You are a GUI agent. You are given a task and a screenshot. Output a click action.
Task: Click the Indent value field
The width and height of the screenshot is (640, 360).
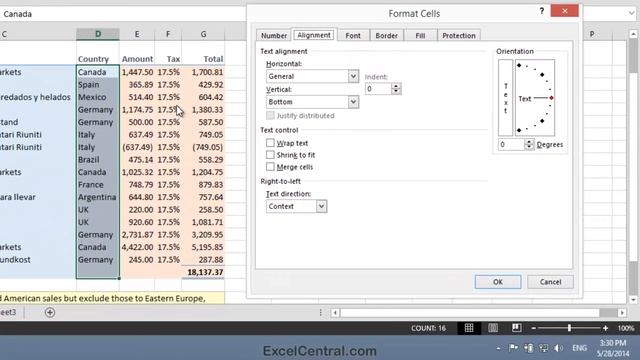(378, 89)
